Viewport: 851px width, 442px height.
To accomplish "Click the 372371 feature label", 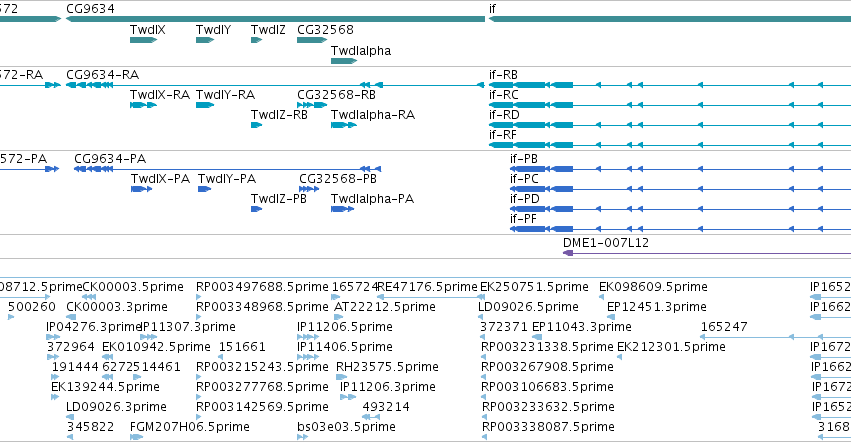I will pos(504,327).
